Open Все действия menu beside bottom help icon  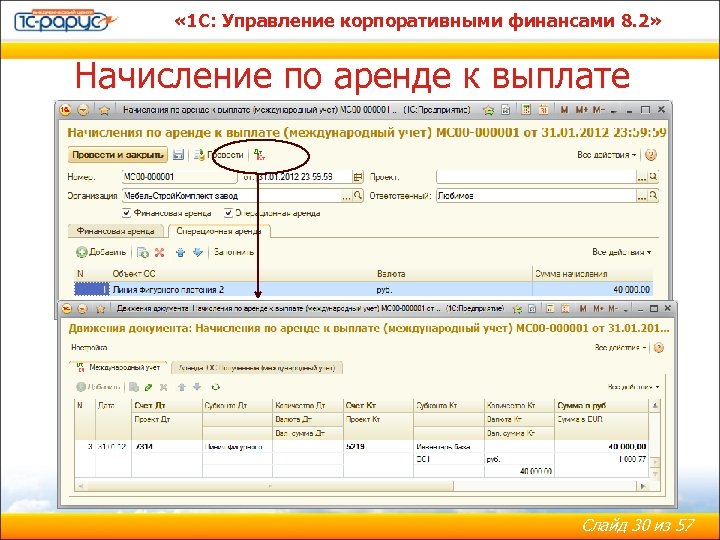click(x=620, y=348)
